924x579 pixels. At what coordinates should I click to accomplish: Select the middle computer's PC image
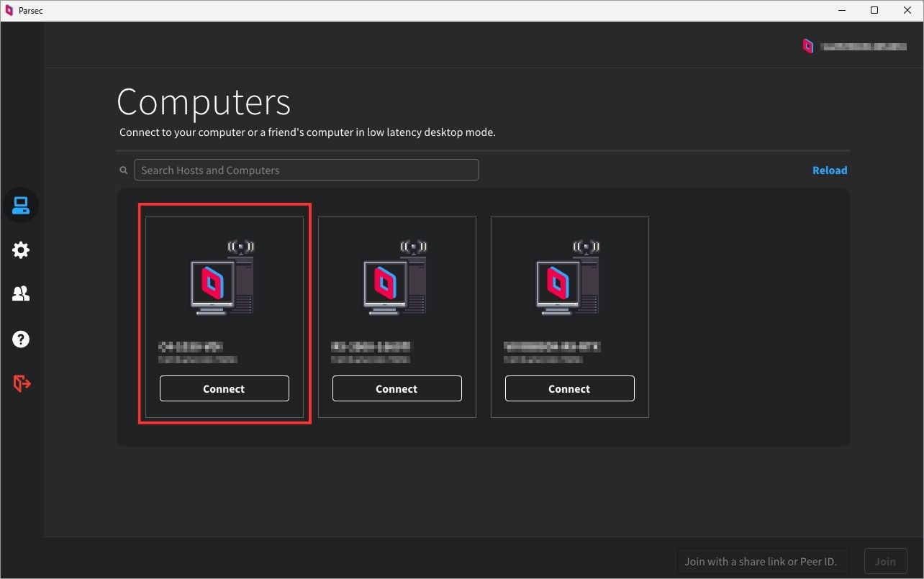[x=394, y=278]
